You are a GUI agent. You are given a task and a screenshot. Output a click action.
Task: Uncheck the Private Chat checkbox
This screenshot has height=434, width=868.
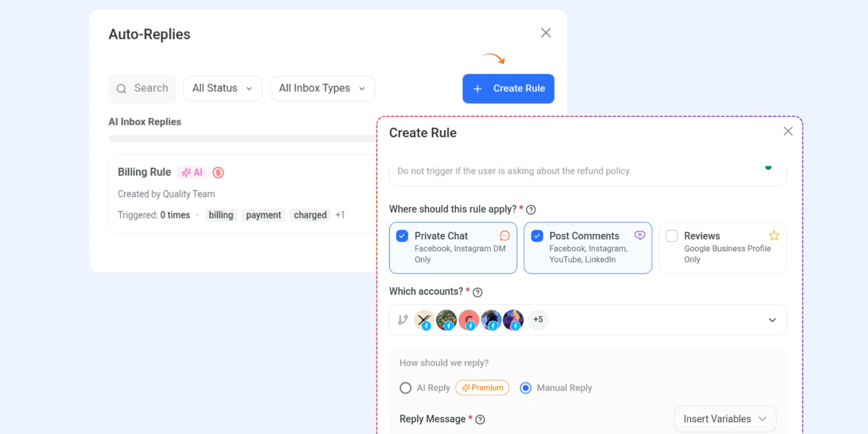(402, 236)
